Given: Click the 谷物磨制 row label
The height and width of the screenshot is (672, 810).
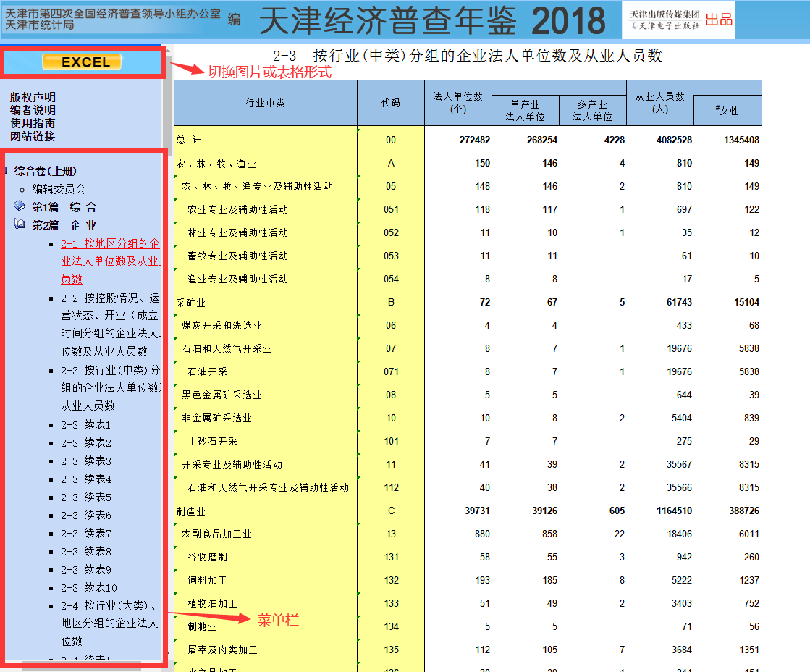Looking at the screenshot, I should [x=207, y=557].
